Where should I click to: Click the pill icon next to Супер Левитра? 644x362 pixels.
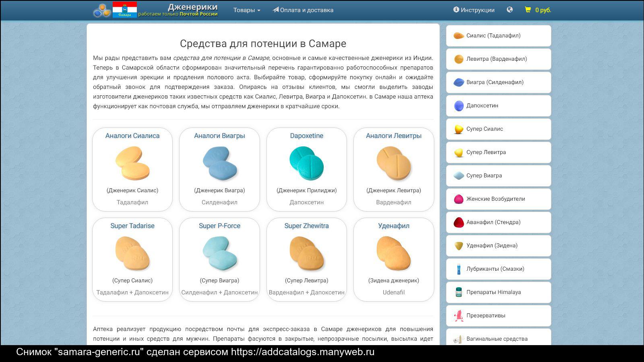click(458, 152)
